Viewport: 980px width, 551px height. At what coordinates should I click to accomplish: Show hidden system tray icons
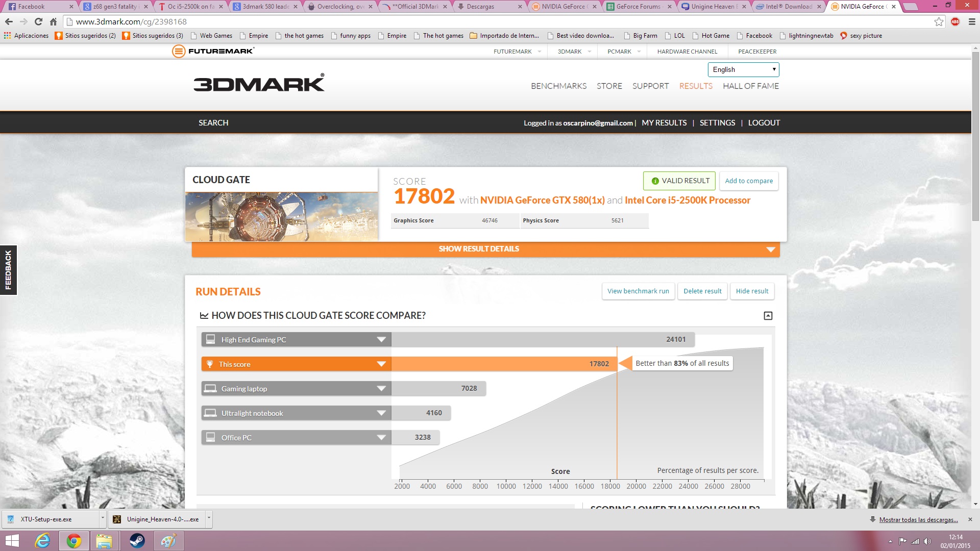click(x=890, y=541)
